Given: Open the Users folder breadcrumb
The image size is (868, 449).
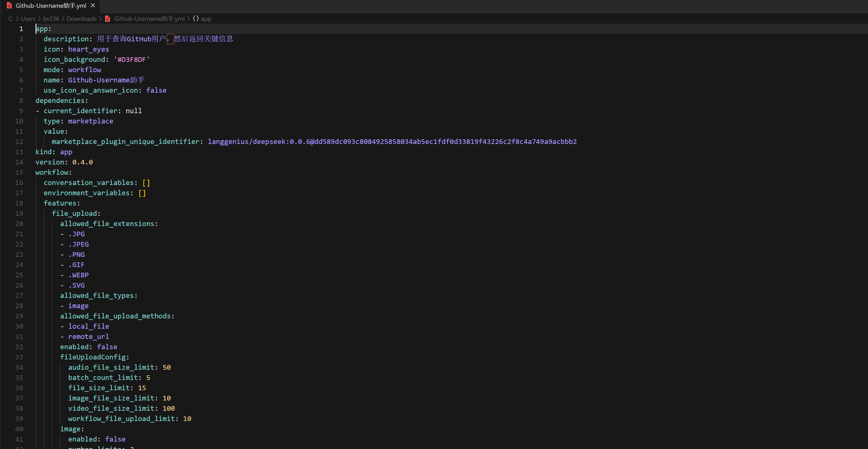Looking at the screenshot, I should 28,19.
